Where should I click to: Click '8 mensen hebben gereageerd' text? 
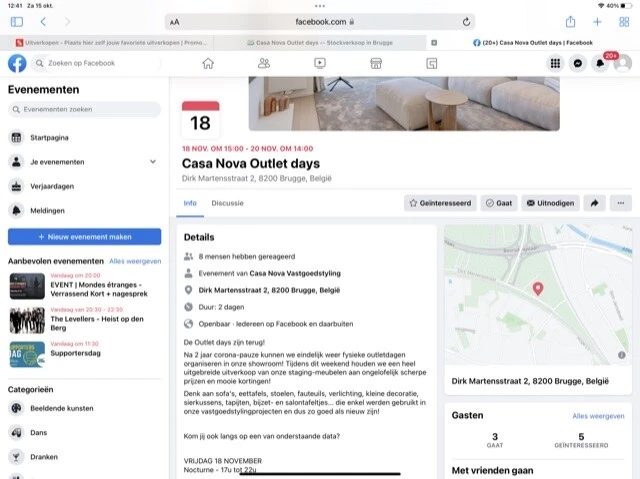[x=247, y=257]
